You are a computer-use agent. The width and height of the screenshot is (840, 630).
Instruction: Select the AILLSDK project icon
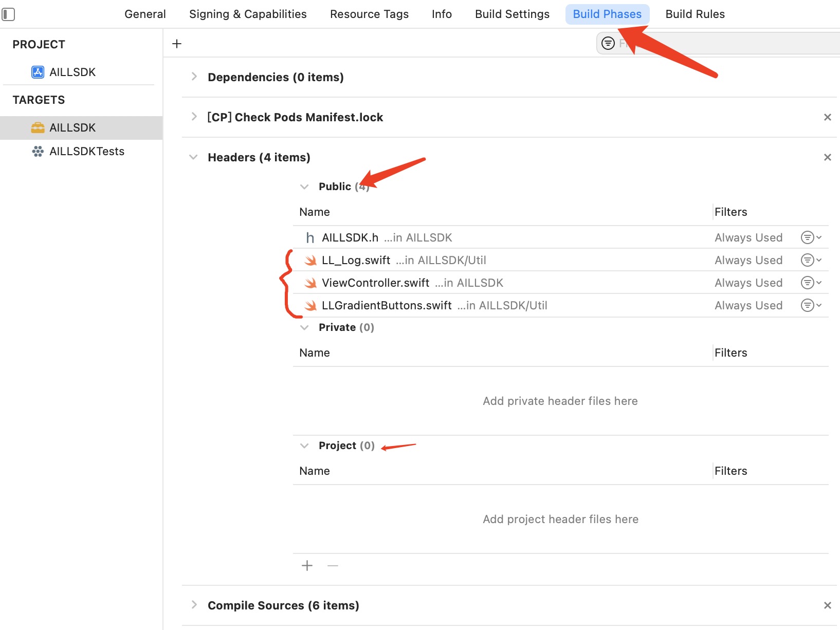pyautogui.click(x=38, y=72)
